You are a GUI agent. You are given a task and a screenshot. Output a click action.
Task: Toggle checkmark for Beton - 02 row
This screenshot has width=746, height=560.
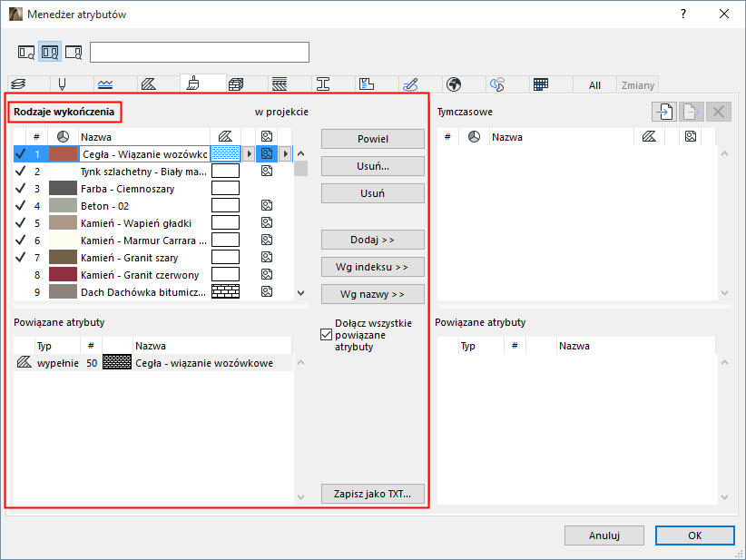pyautogui.click(x=21, y=205)
